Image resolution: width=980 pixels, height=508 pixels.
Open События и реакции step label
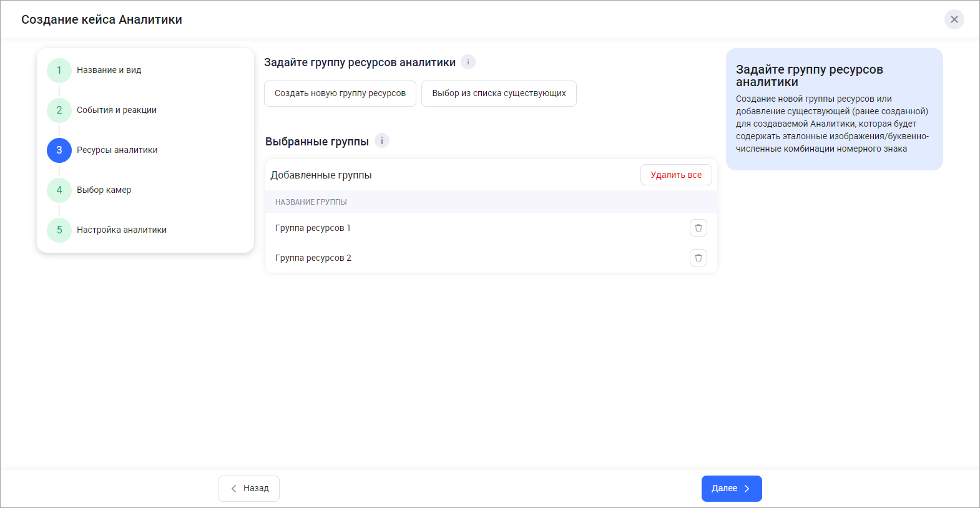point(117,110)
